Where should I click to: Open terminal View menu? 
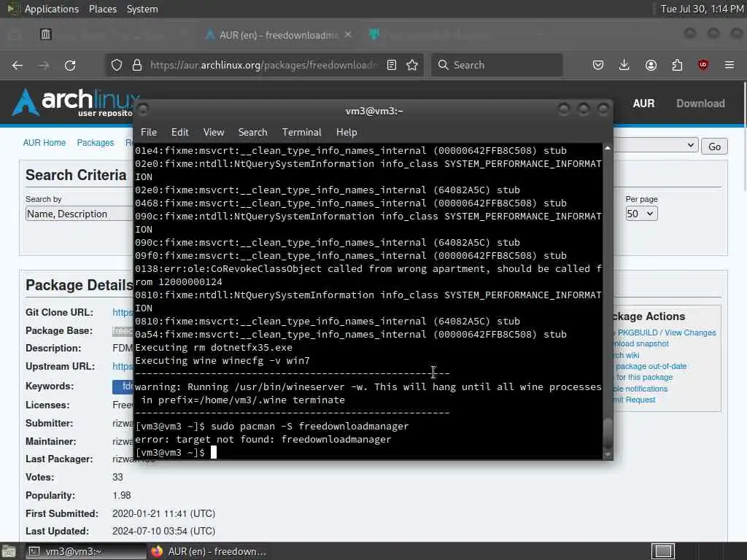(214, 133)
